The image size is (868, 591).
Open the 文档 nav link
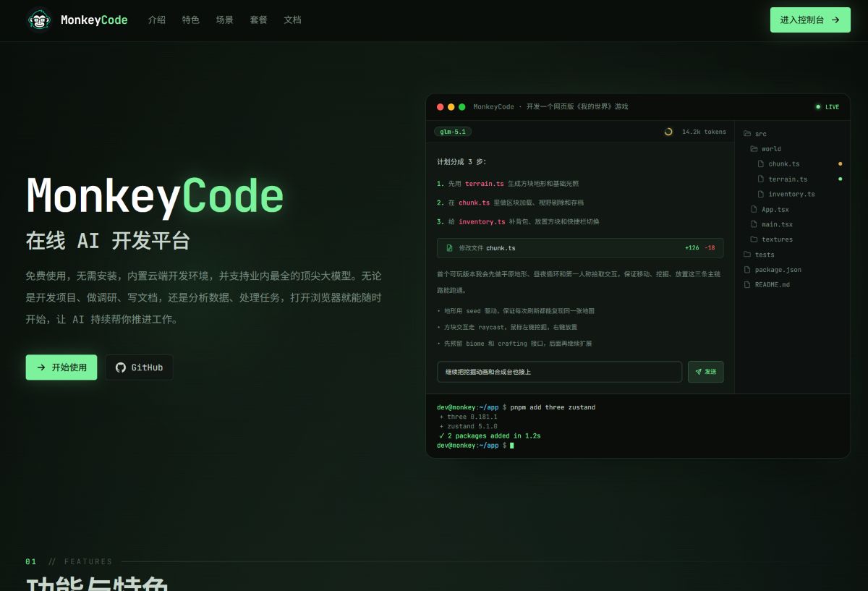pyautogui.click(x=293, y=20)
